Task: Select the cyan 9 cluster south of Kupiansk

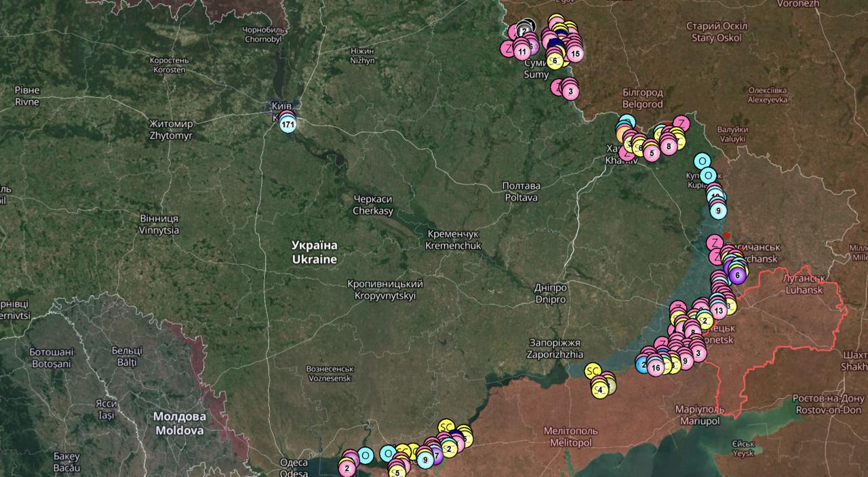Action: click(718, 210)
